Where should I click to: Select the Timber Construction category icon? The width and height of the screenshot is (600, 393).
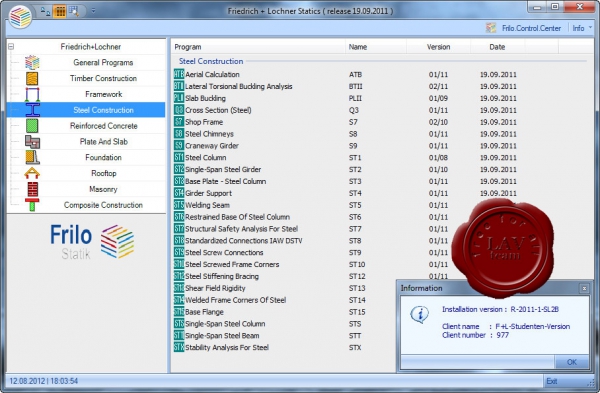32,78
